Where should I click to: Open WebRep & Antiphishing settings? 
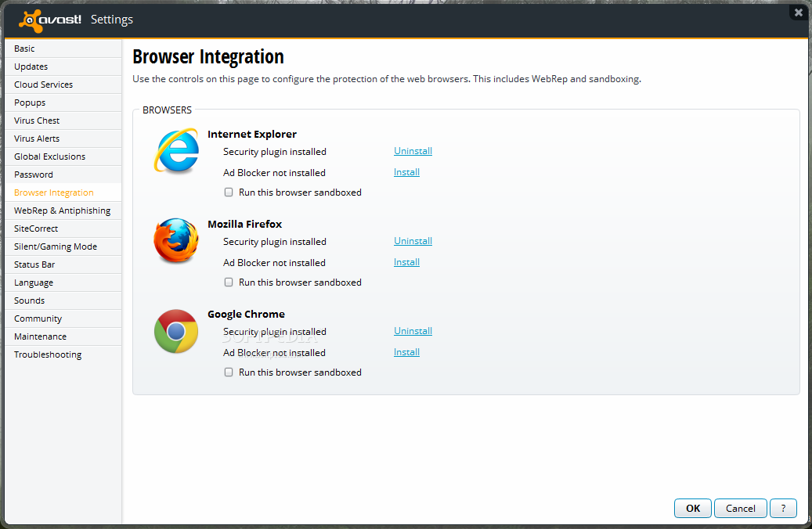click(x=63, y=211)
